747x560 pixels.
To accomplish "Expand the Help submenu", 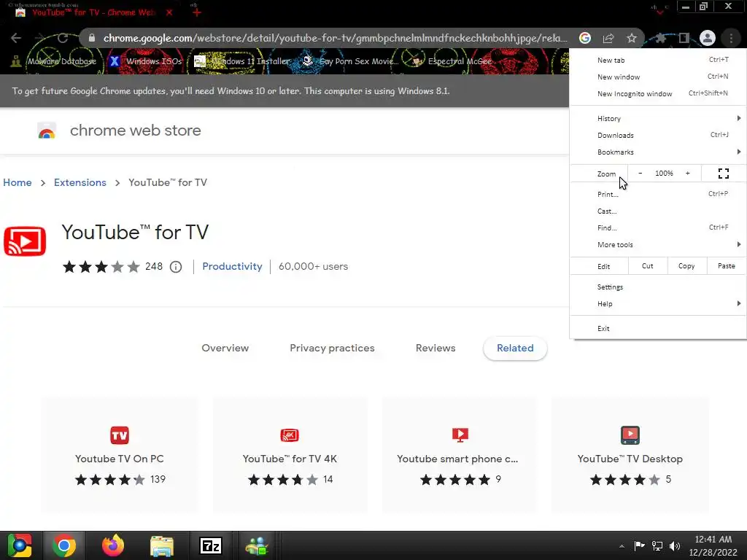I will [x=658, y=304].
